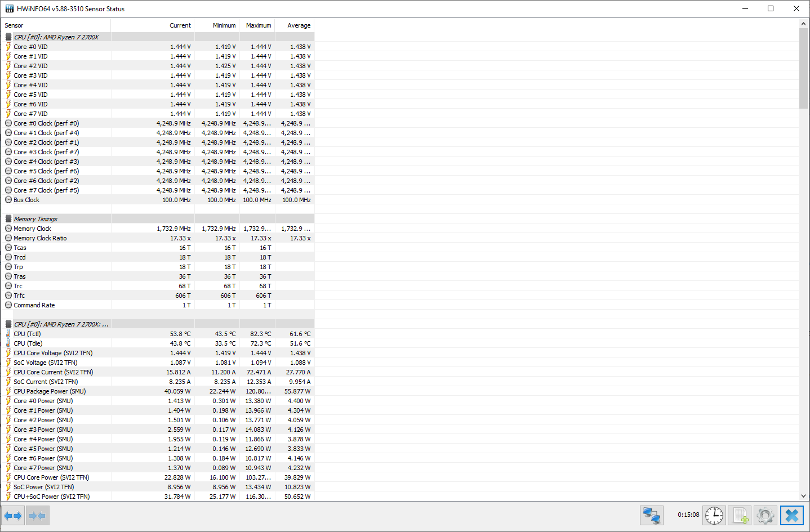The image size is (810, 532).
Task: Select the Command Rate row label
Action: coord(34,305)
